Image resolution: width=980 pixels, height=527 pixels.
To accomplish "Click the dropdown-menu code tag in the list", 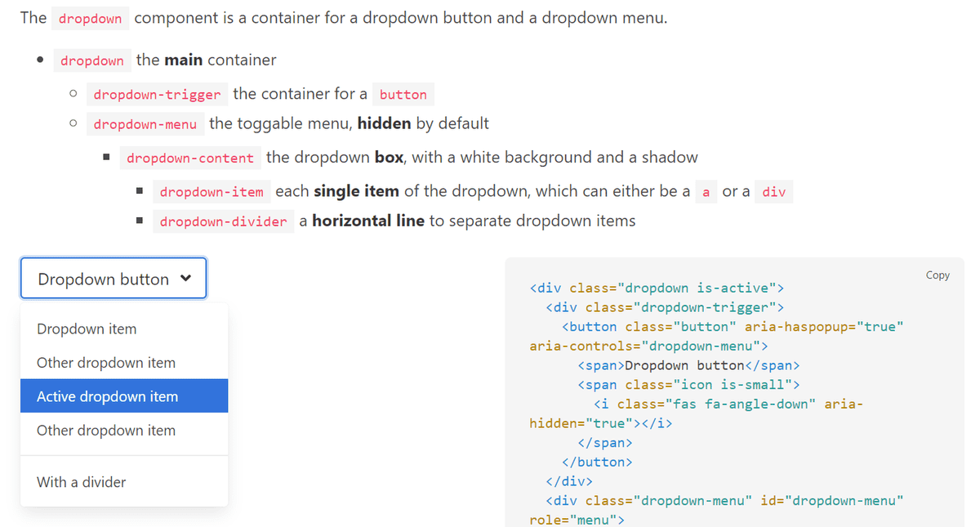I will (x=145, y=123).
